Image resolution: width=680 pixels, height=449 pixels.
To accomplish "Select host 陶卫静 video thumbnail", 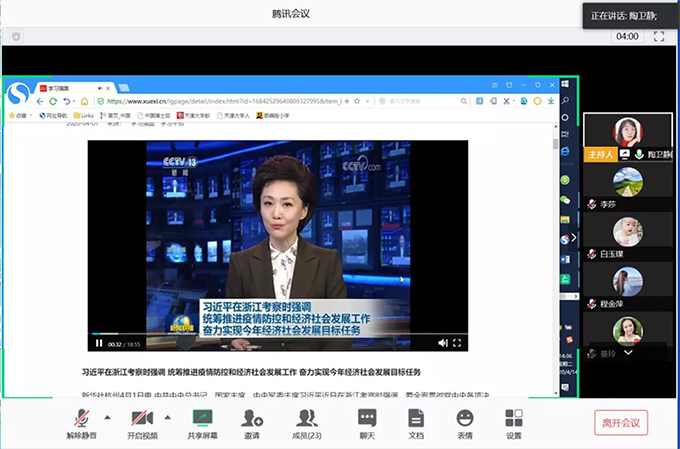I will click(629, 131).
